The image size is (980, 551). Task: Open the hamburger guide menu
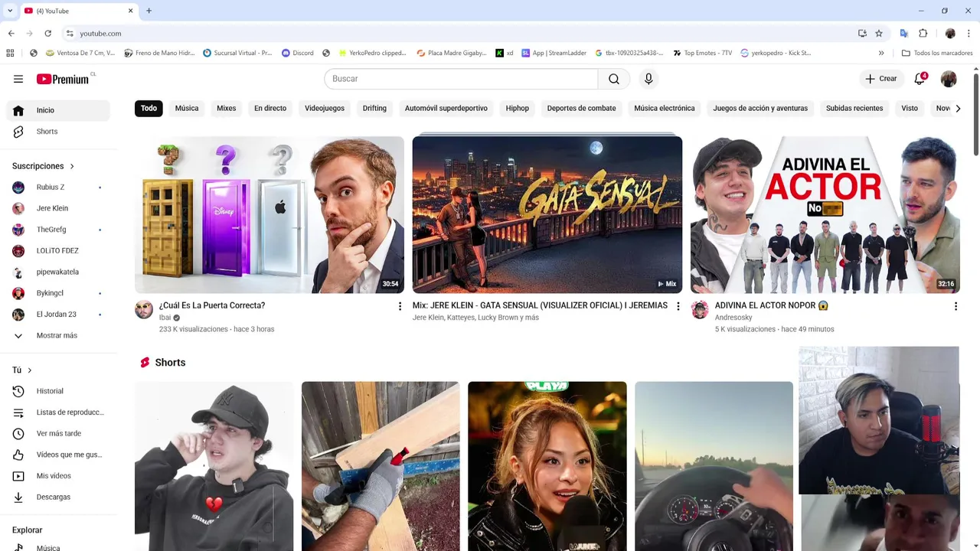point(18,79)
